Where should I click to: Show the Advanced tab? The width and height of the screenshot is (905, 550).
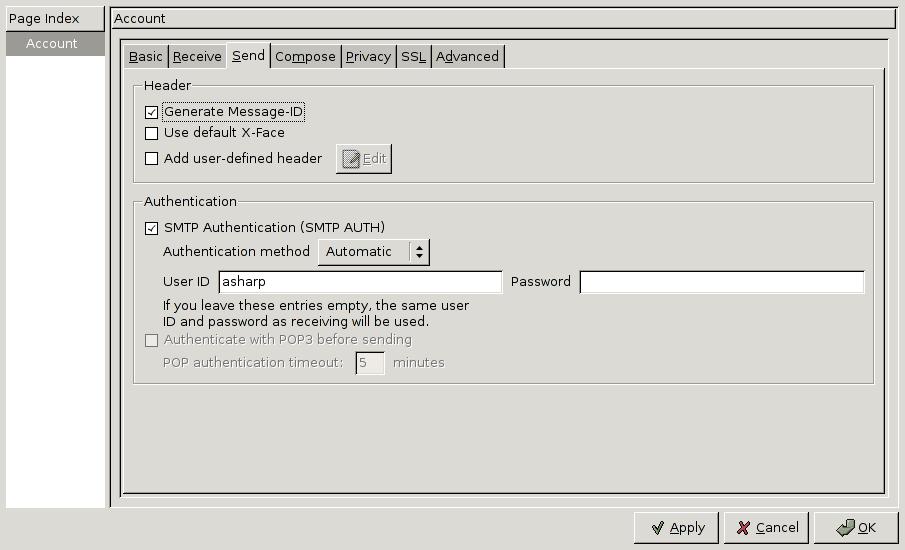pyautogui.click(x=467, y=57)
